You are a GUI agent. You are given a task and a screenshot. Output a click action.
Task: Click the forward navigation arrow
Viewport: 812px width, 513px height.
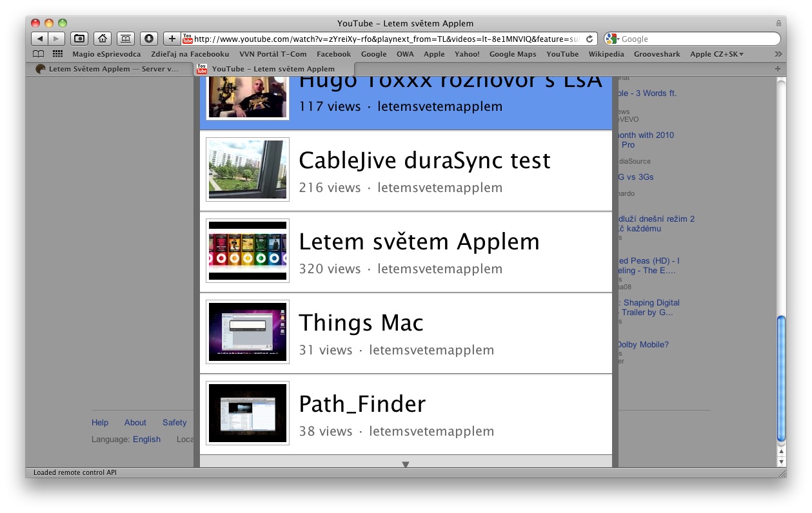pos(56,38)
